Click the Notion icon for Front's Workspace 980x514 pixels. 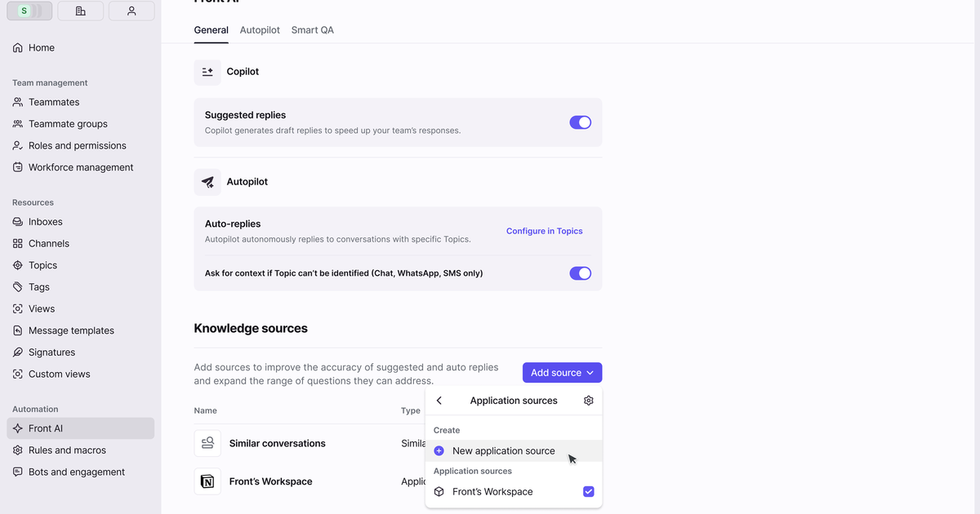(207, 481)
